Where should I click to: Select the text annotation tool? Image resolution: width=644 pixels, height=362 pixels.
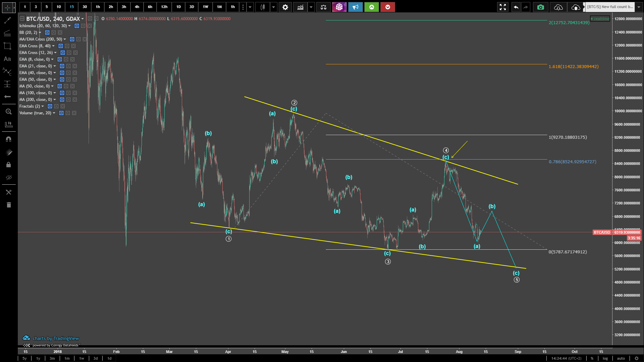click(x=7, y=59)
